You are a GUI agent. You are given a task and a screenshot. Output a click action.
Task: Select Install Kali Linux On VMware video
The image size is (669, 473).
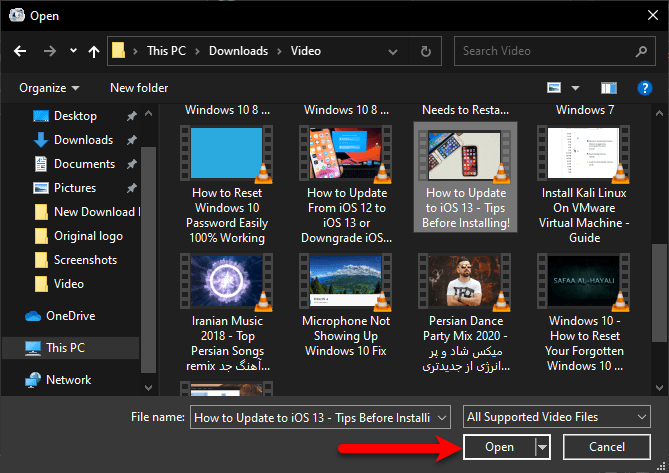pyautogui.click(x=584, y=184)
